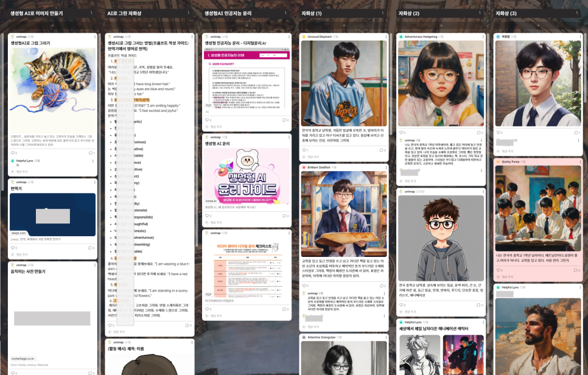The image size is (588, 375).
Task: Open the cartoon boy in gray hoodie image
Action: (x=441, y=238)
